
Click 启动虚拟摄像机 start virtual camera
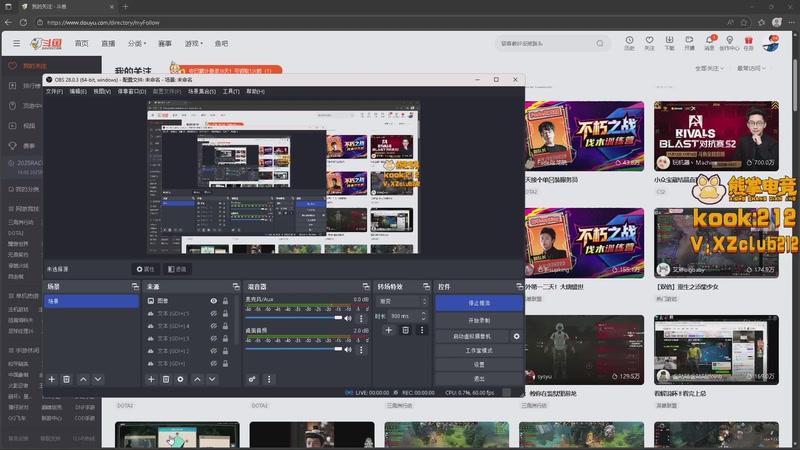[472, 336]
